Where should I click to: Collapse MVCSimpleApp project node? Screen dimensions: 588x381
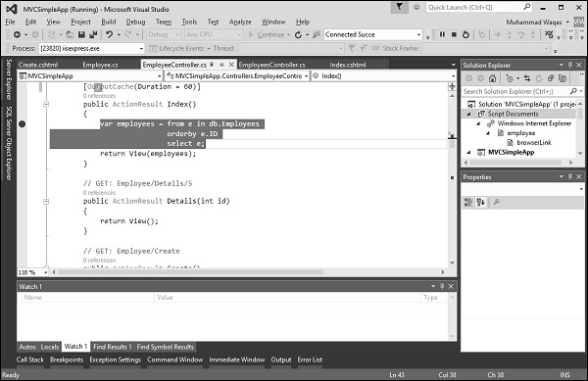coord(468,152)
